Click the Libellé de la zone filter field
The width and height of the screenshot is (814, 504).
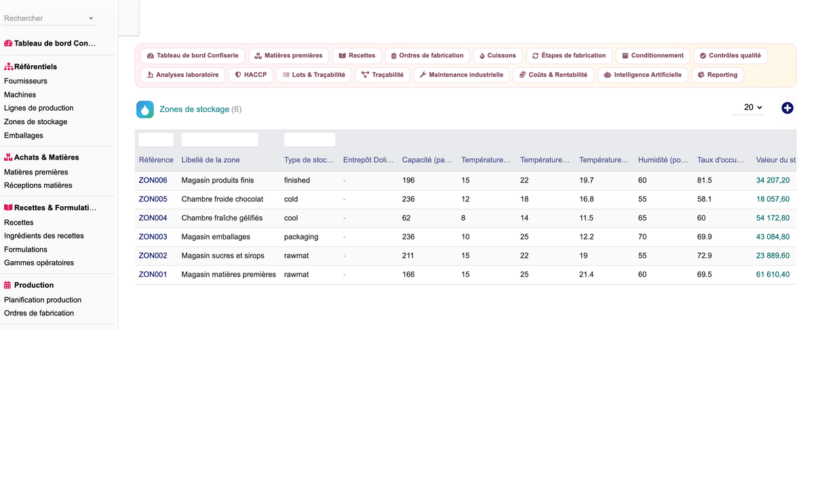click(220, 140)
